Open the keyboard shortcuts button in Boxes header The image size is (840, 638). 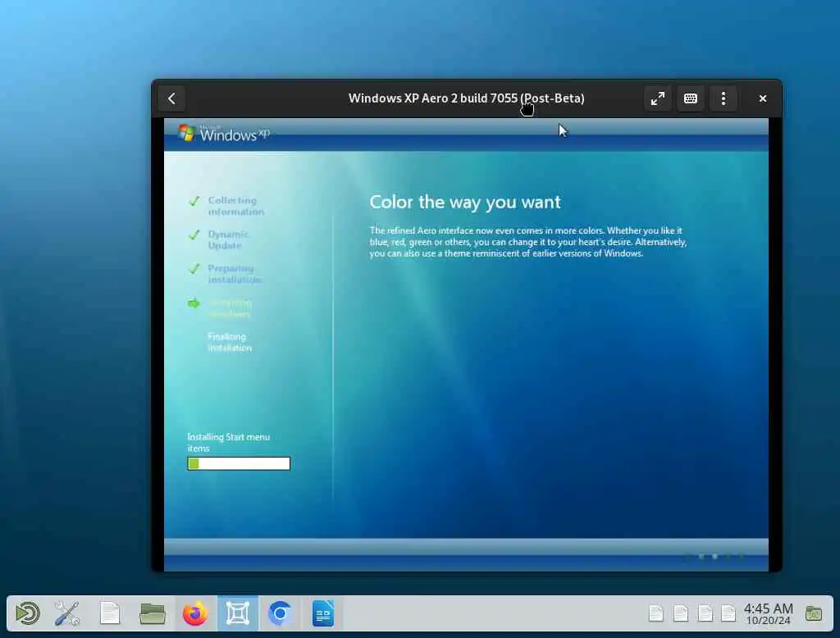pos(691,98)
